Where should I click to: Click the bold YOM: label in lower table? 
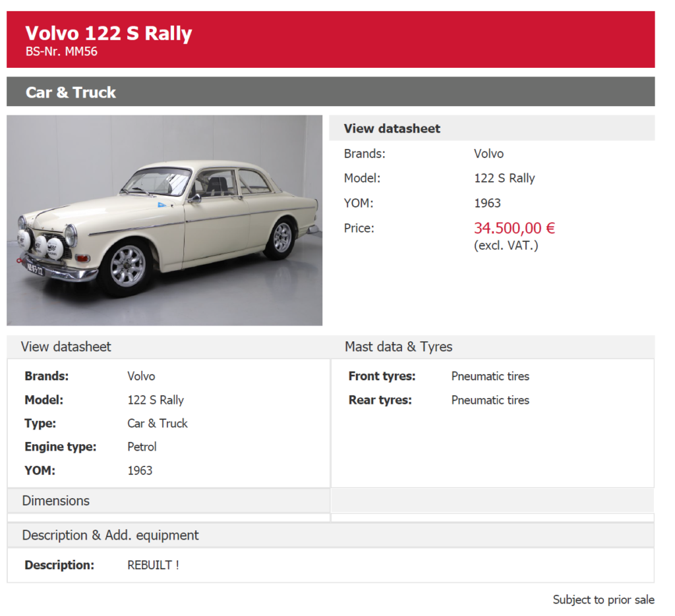(40, 470)
